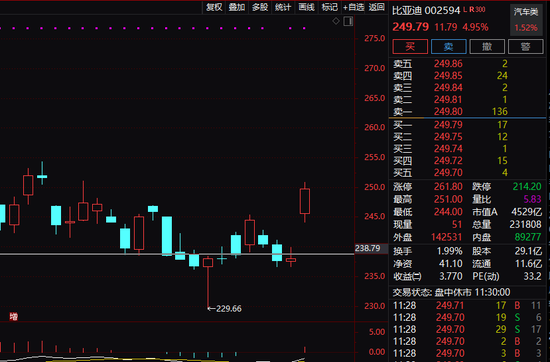550x362 pixels.
Task: Open the 汽车类 sector box
Action: (526, 20)
